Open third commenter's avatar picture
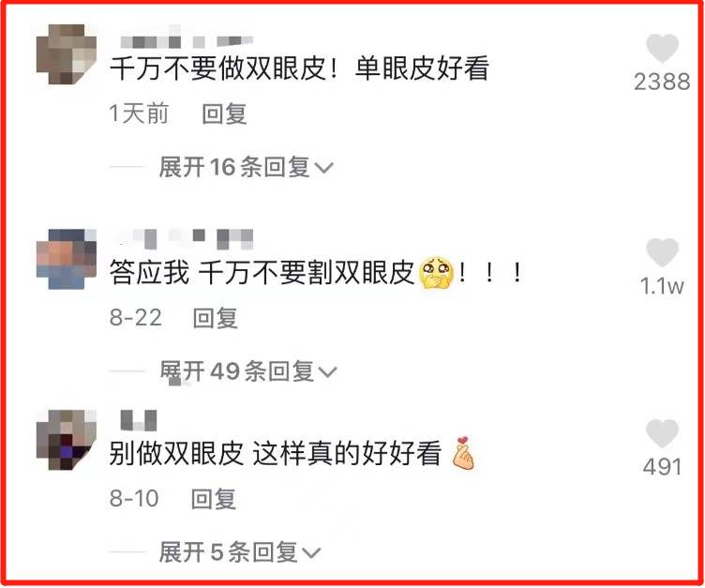This screenshot has width=705, height=588. pyautogui.click(x=66, y=440)
